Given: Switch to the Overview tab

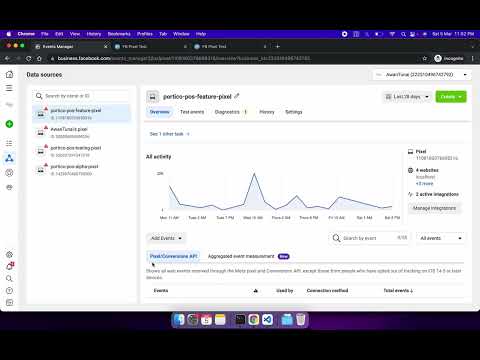Looking at the screenshot, I should 160,112.
